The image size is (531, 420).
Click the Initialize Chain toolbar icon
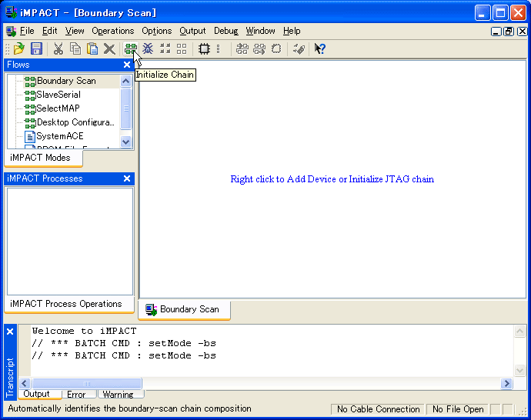pos(130,48)
